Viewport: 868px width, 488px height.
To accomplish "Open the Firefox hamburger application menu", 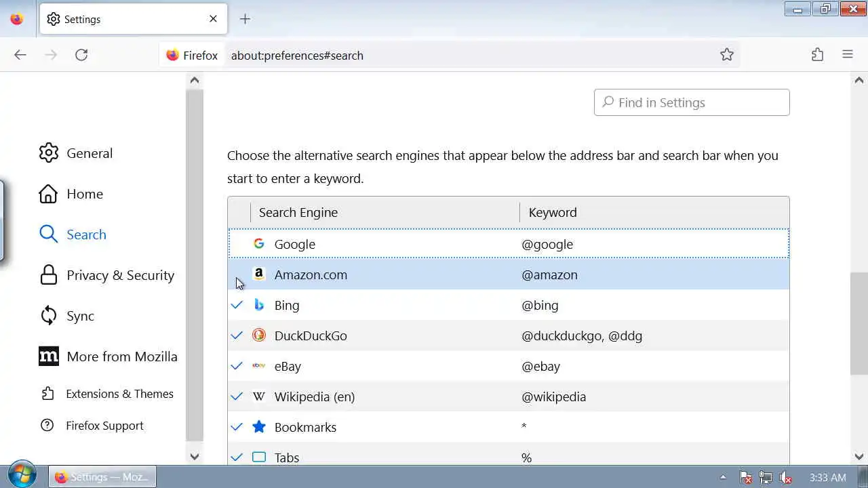I will coord(848,55).
